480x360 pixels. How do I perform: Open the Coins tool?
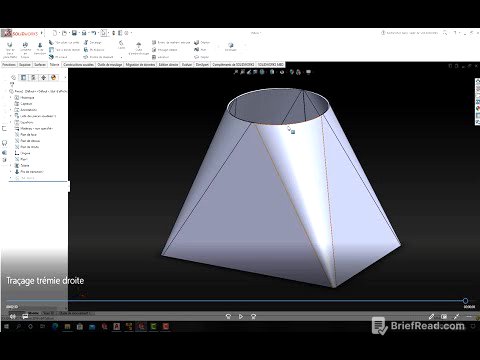click(x=121, y=45)
